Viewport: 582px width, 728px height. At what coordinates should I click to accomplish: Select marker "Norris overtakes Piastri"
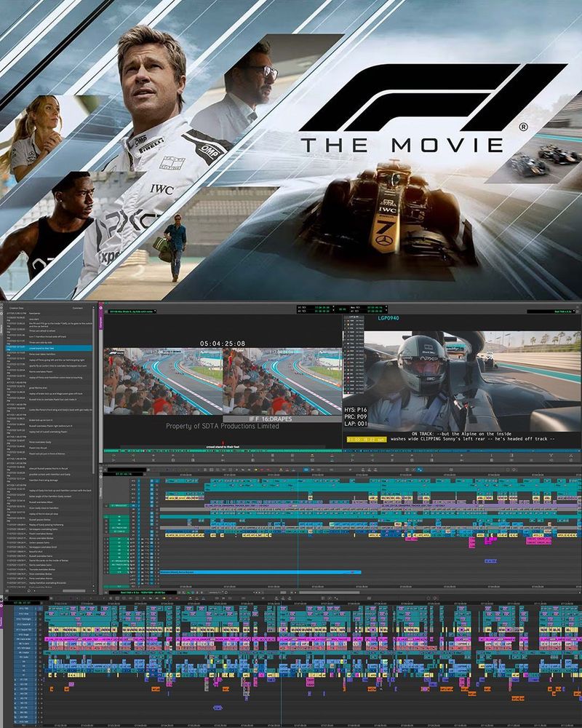[49, 372]
